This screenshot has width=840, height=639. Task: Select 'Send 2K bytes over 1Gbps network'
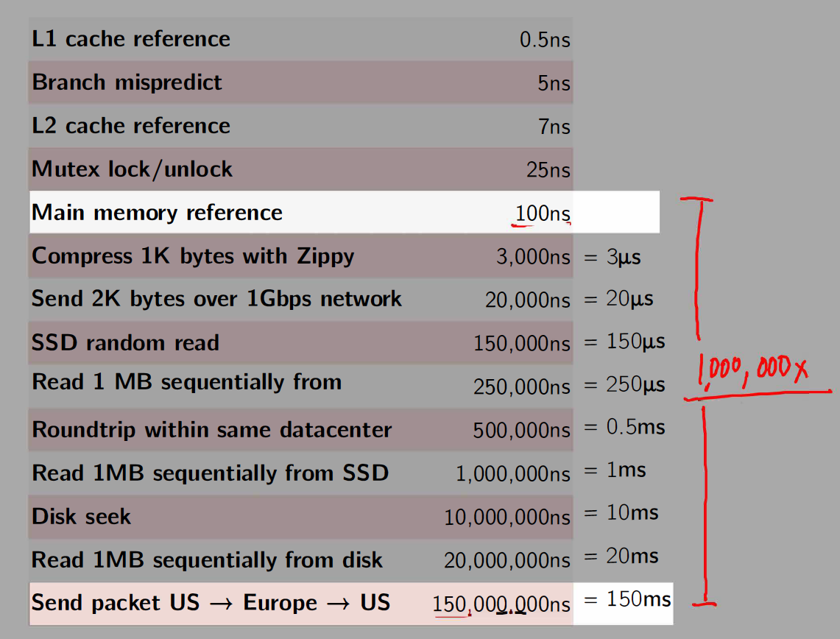point(216,299)
